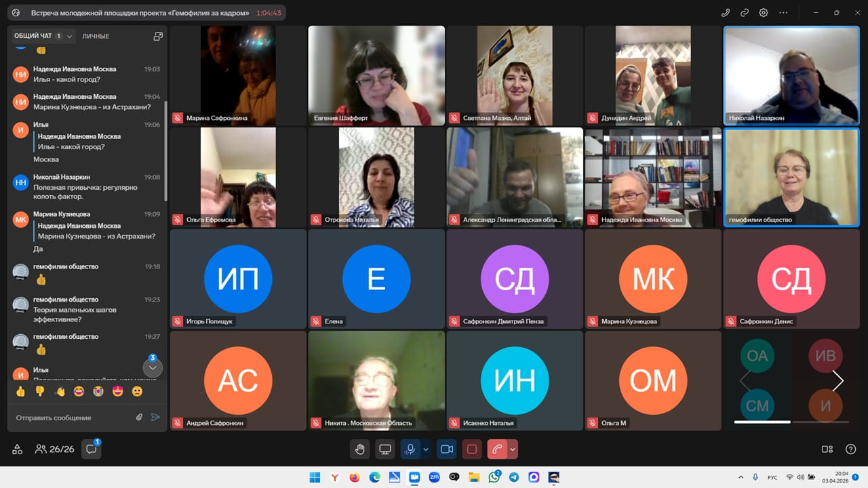
Task: Select the Общий чат tab
Action: (x=33, y=36)
